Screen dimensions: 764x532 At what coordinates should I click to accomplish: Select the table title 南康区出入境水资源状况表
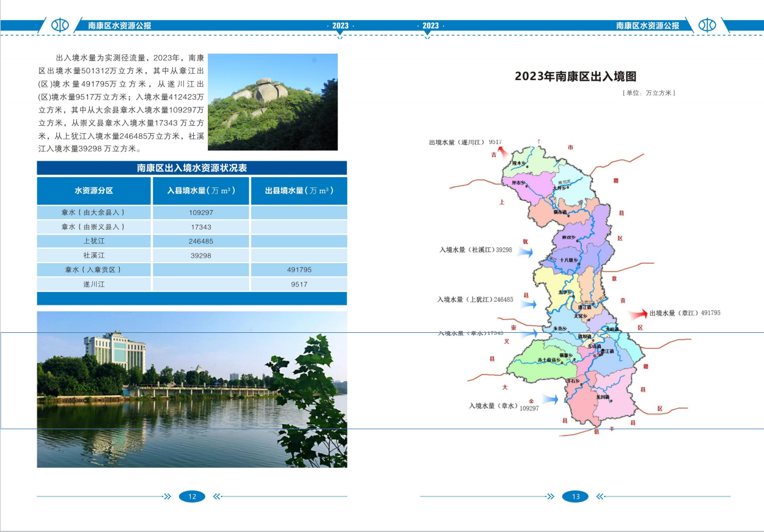point(192,168)
